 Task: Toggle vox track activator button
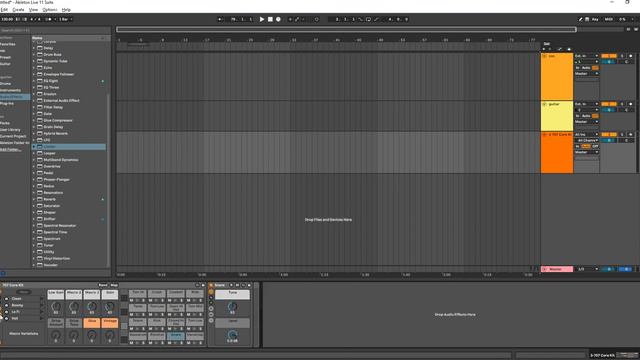click(609, 56)
